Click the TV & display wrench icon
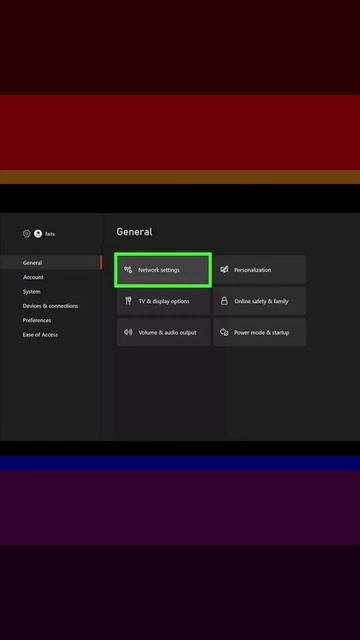This screenshot has width=360, height=640. pyautogui.click(x=128, y=301)
